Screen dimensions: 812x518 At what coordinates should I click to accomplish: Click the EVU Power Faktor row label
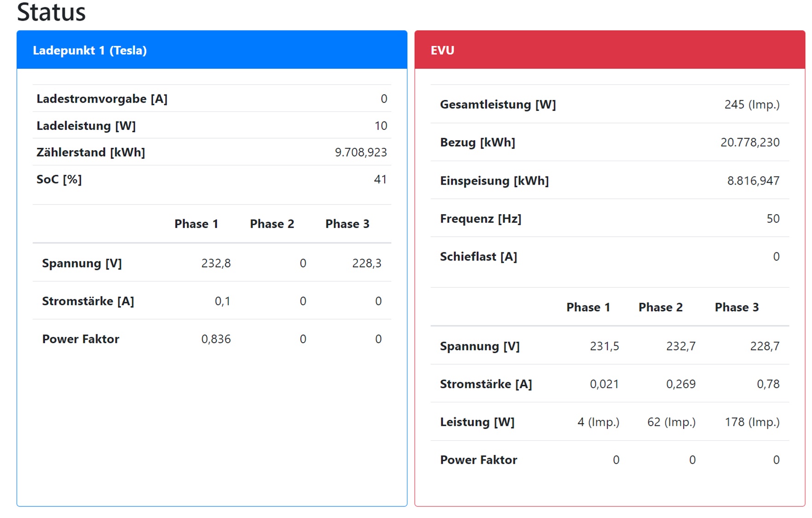pos(478,460)
